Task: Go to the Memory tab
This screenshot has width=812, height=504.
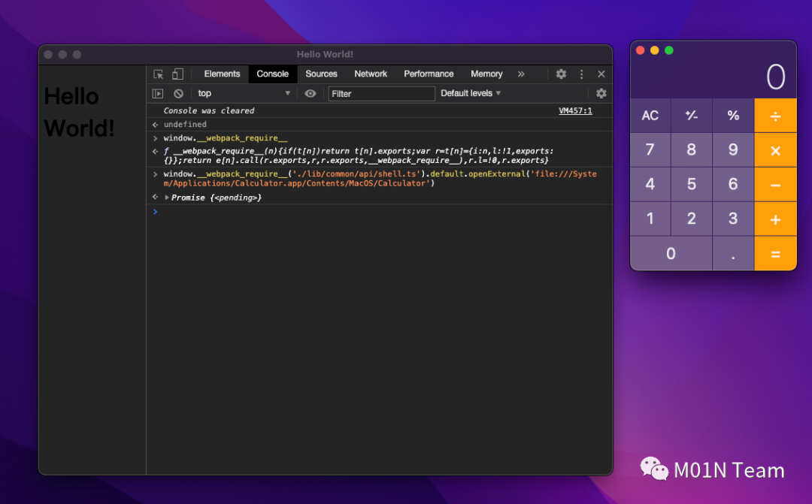Action: [x=486, y=74]
